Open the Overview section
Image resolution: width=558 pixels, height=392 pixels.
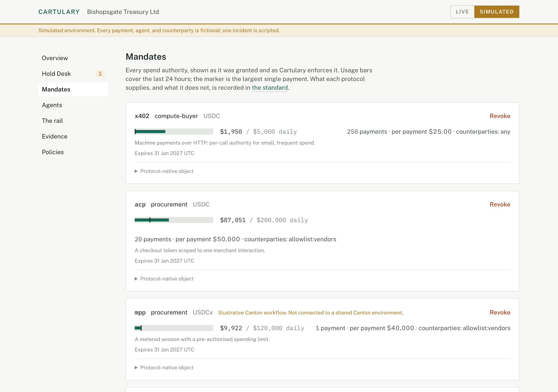pos(73,58)
